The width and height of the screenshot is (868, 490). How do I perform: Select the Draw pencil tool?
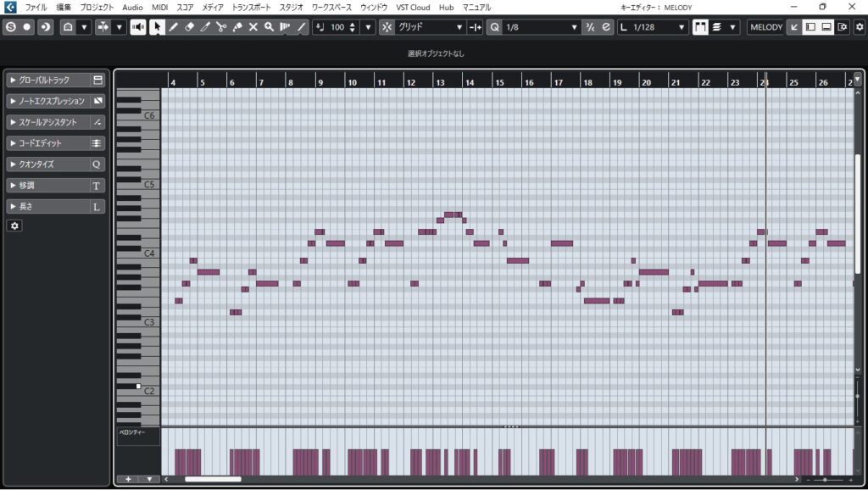(174, 27)
